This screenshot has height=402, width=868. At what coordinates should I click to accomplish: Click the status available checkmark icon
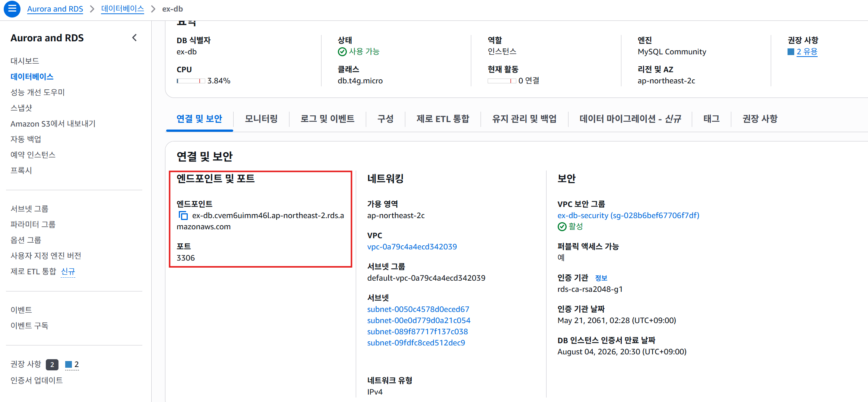(x=342, y=52)
